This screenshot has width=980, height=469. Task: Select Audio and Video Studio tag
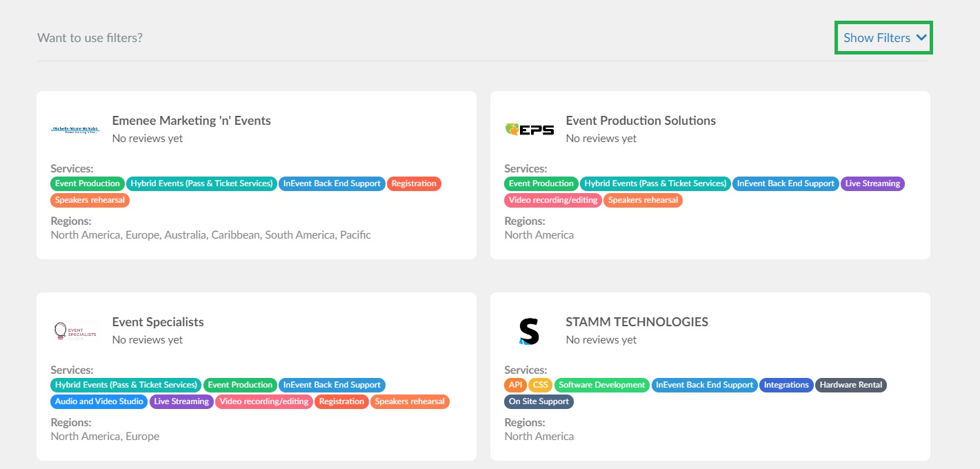tap(99, 401)
